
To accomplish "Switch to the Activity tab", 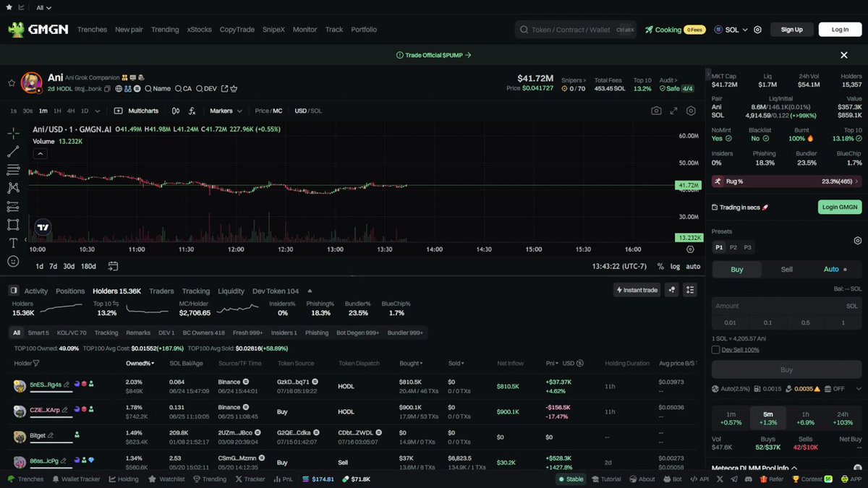I will [36, 291].
